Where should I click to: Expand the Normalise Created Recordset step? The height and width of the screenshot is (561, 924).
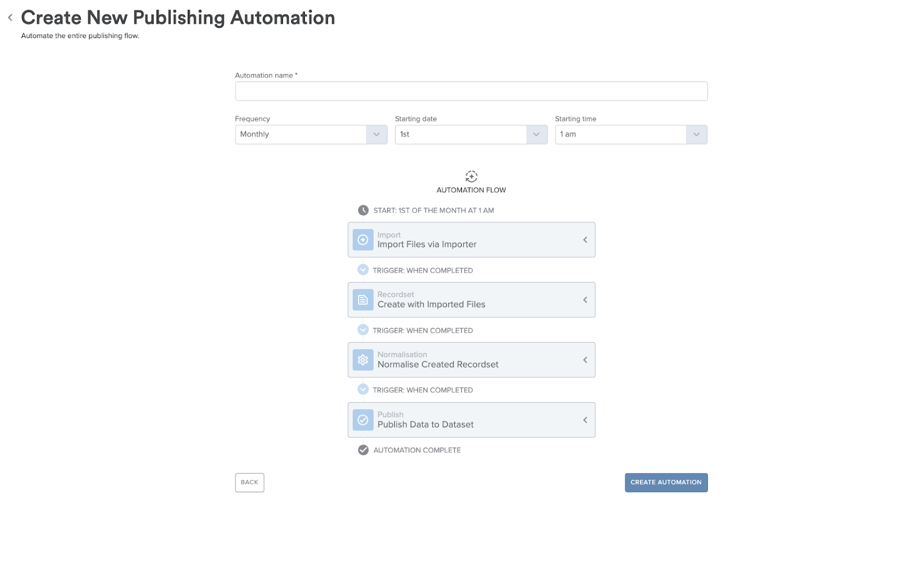(x=585, y=359)
